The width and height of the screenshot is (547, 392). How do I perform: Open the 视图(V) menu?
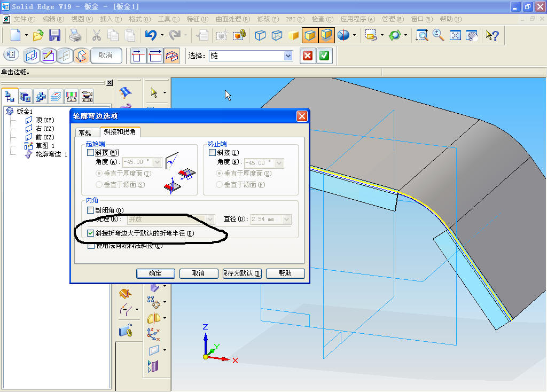(82, 19)
